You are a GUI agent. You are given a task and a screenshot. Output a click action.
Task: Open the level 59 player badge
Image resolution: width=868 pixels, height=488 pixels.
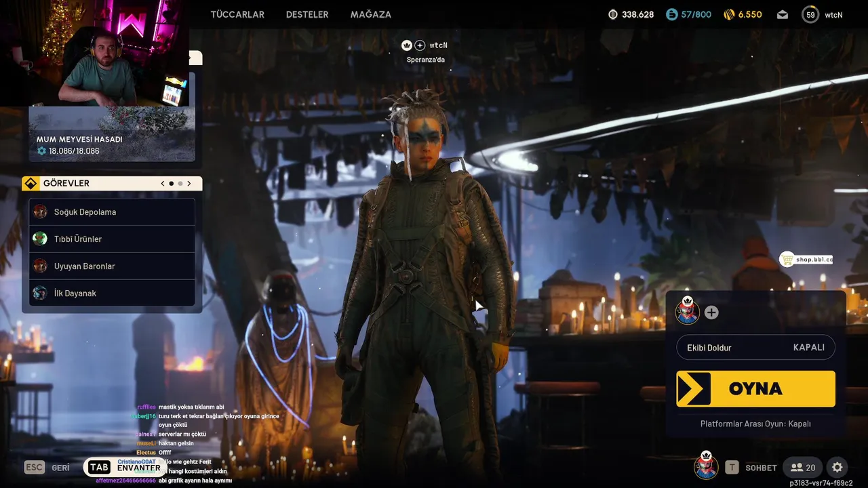click(x=810, y=14)
